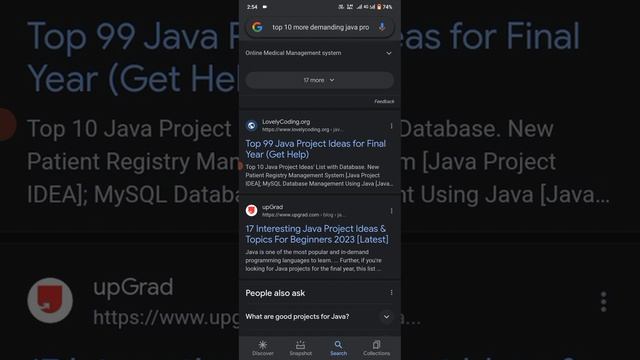
Task: Tap the LovelyCoding.org site favicon
Action: point(251,125)
